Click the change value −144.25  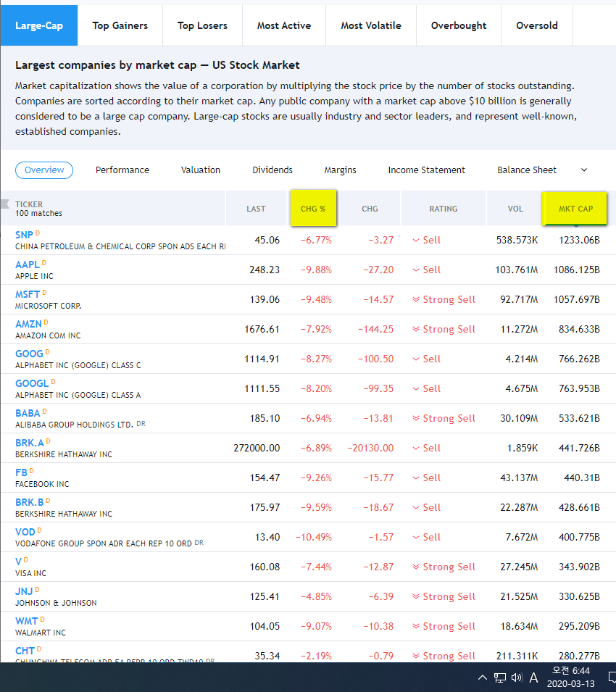coord(375,329)
